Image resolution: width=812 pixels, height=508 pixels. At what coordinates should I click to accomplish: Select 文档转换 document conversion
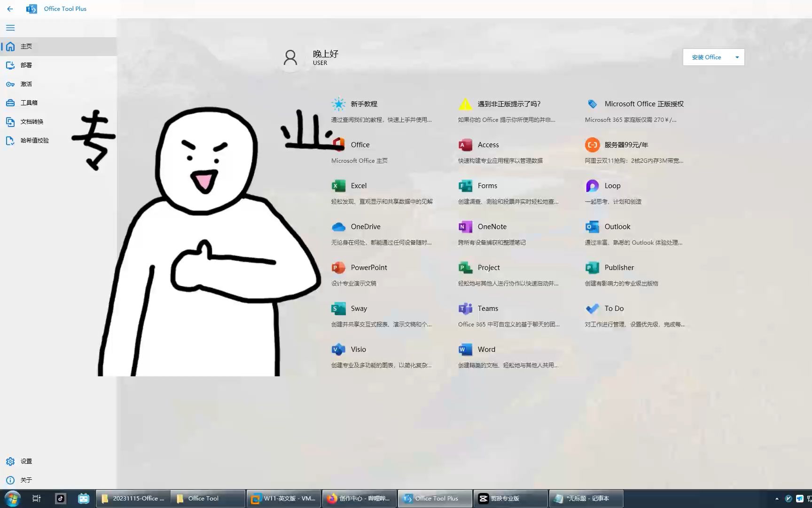point(58,121)
